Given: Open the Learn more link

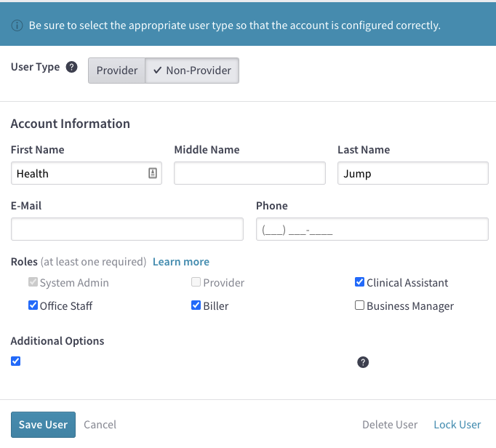Looking at the screenshot, I should click(x=181, y=262).
